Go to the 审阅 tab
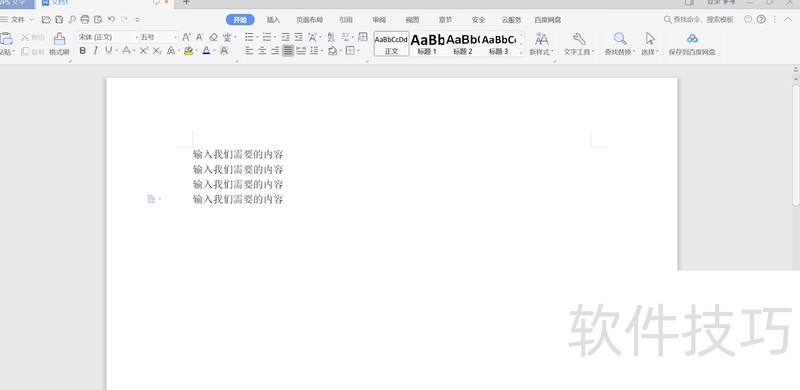Screen dimensions: 800x390 tap(379, 20)
